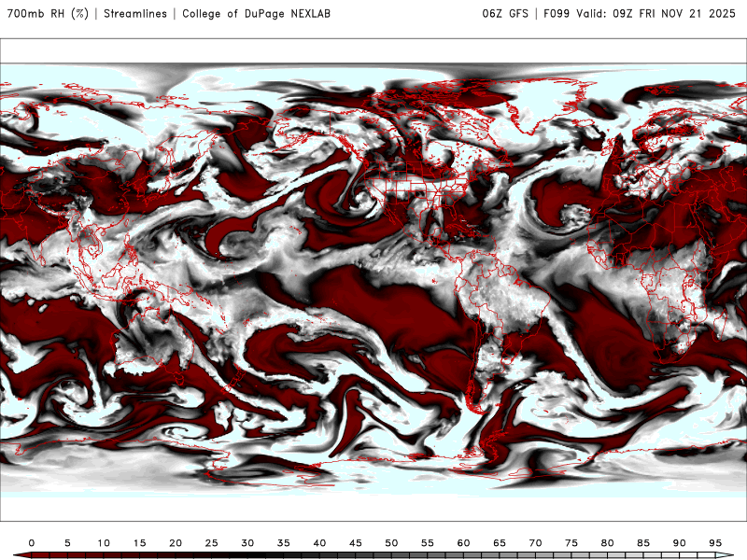This screenshot has height=560, width=747.
Task: Select the colorbar label "95"
Action: (x=715, y=543)
